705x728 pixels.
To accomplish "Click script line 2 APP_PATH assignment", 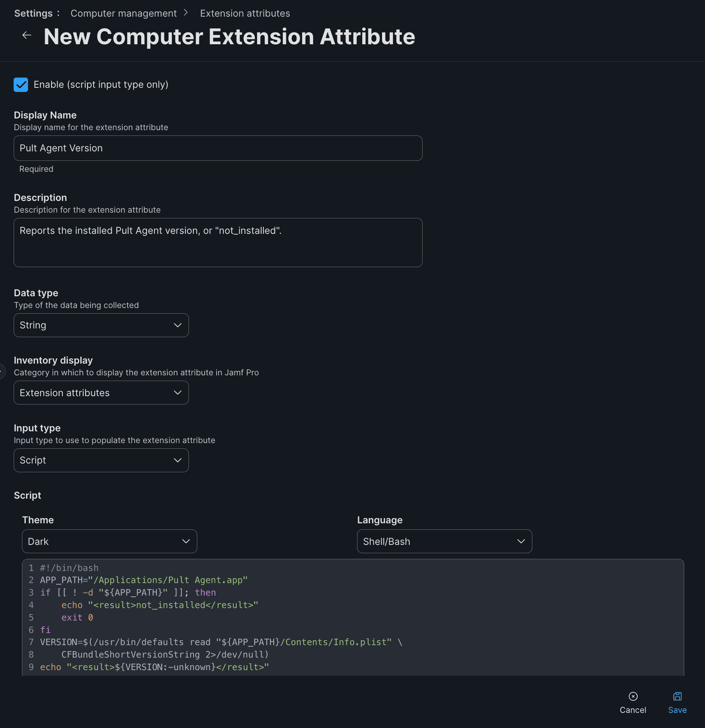I will 144,580.
